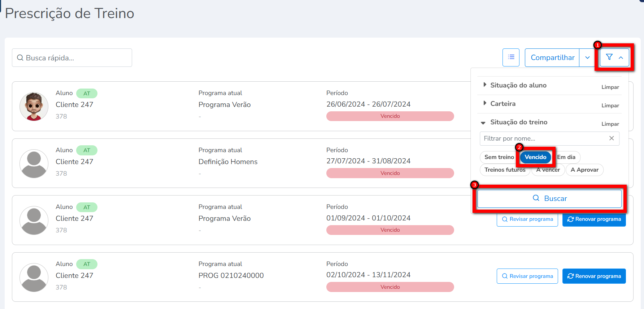Click the grey avatar in Definição Homens row
Screen dimensions: 644x309
34,163
